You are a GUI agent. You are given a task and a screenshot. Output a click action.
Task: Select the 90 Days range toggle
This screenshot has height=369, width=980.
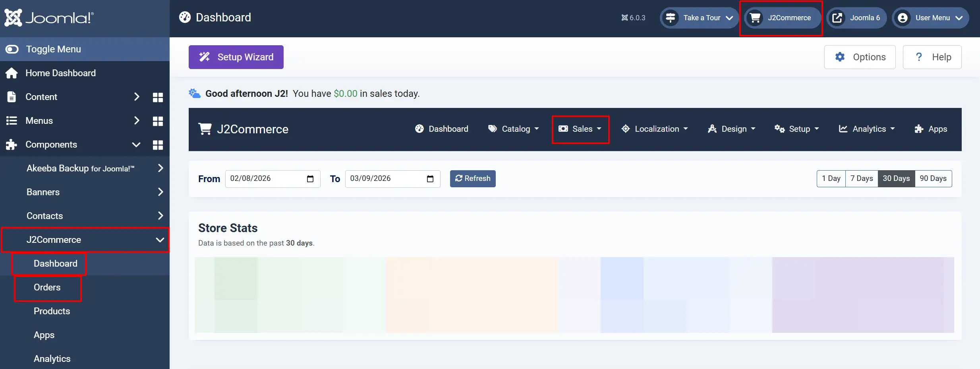pyautogui.click(x=933, y=179)
